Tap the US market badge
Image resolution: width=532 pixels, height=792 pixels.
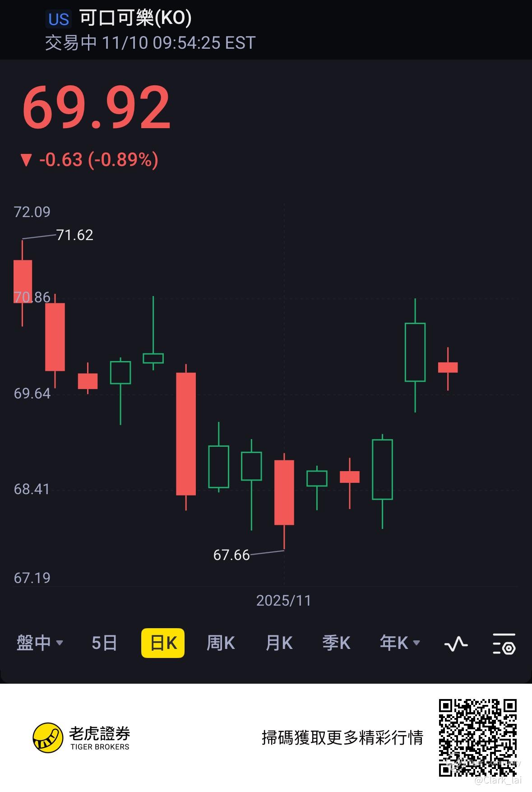59,19
